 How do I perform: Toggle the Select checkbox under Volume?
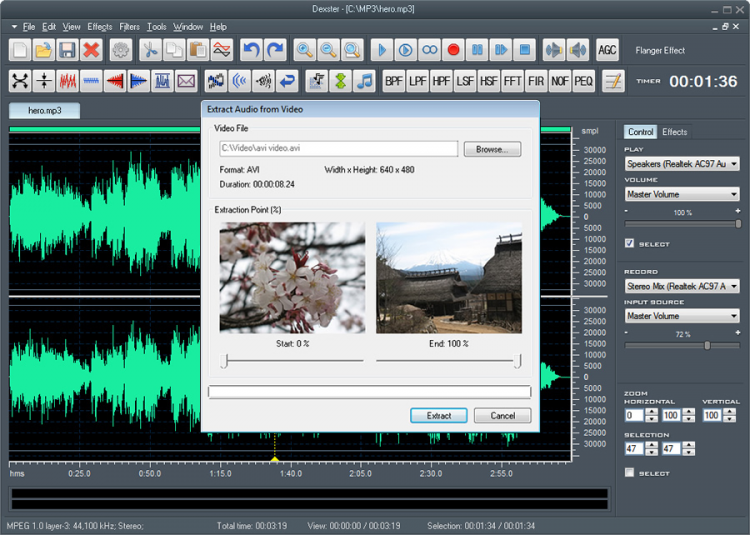(x=629, y=243)
